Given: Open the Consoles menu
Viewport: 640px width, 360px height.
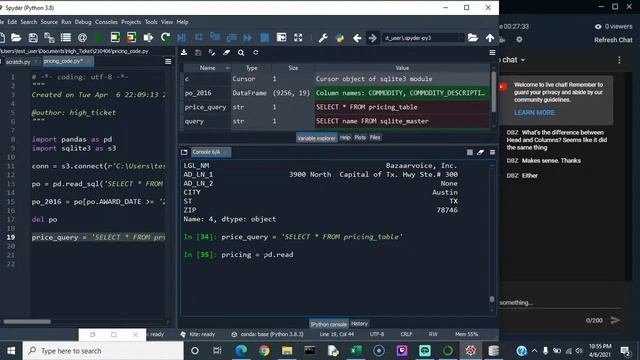Looking at the screenshot, I should (106, 22).
